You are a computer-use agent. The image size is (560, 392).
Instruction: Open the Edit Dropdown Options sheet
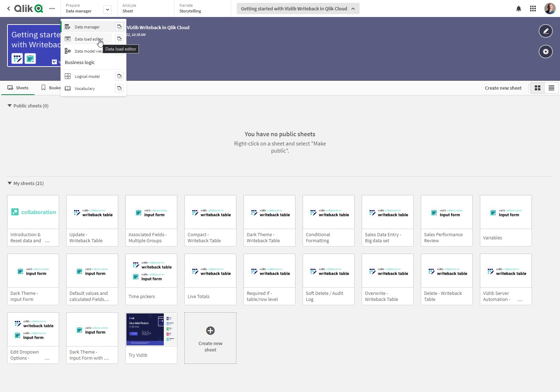[x=33, y=338]
